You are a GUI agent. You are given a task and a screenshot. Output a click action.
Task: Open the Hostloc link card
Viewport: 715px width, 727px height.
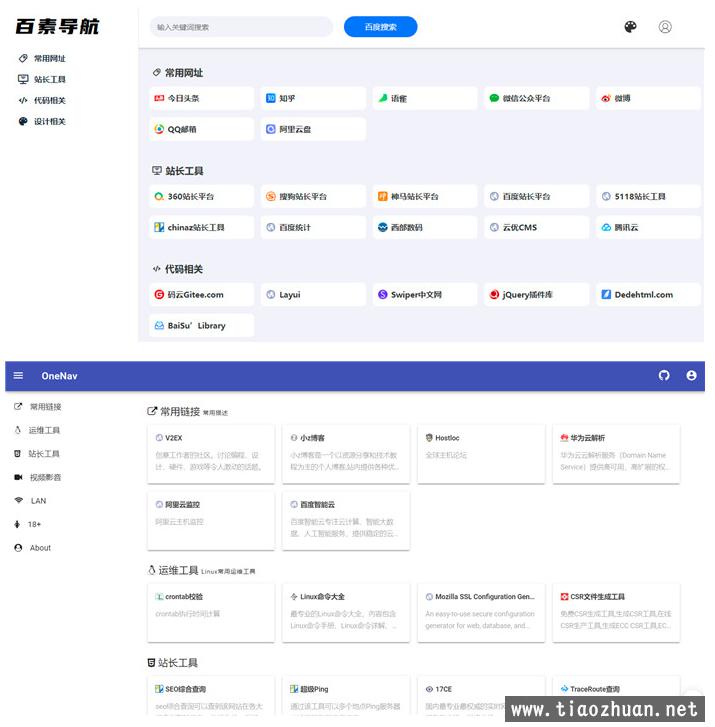pyautogui.click(x=481, y=454)
